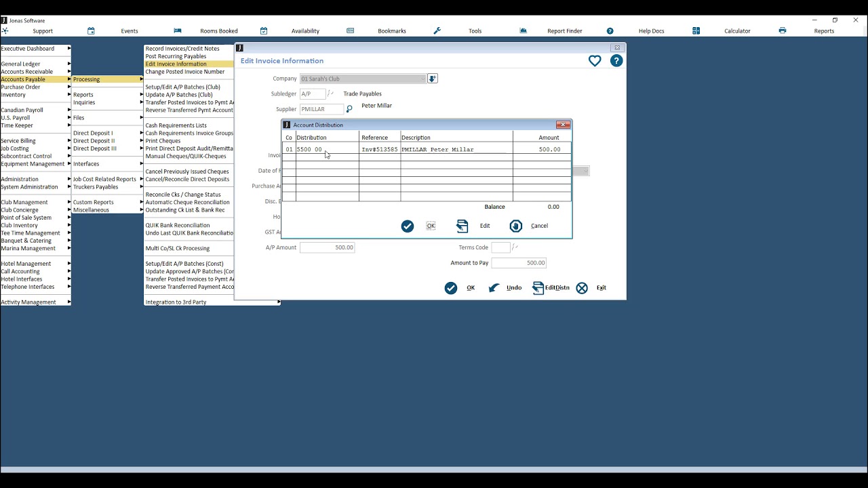Open Cash Requirements Lists

(x=189, y=125)
